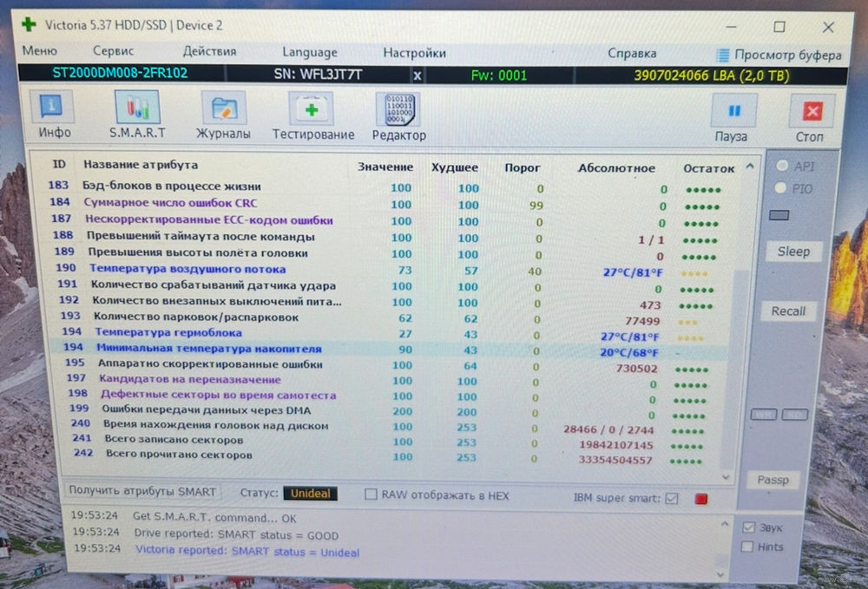Click the red square indicator near IBM super smart
The height and width of the screenshot is (589, 868).
click(700, 499)
